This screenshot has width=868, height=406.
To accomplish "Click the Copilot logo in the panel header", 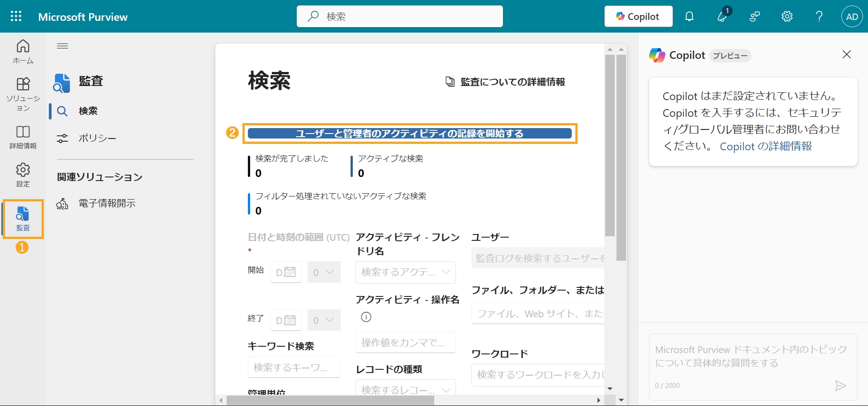I will pyautogui.click(x=657, y=55).
